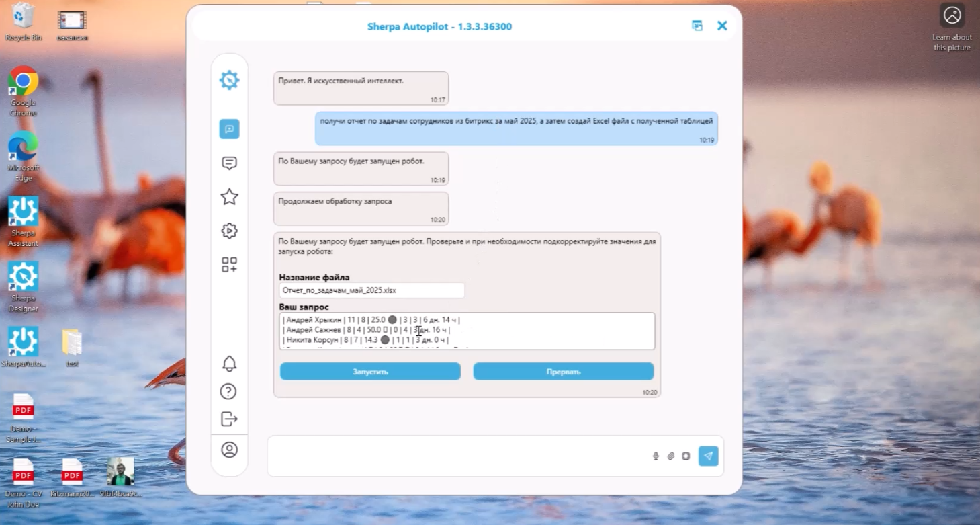Click the Sherpa Autopilot gear logo
Screen dimensions: 980x525
point(229,81)
